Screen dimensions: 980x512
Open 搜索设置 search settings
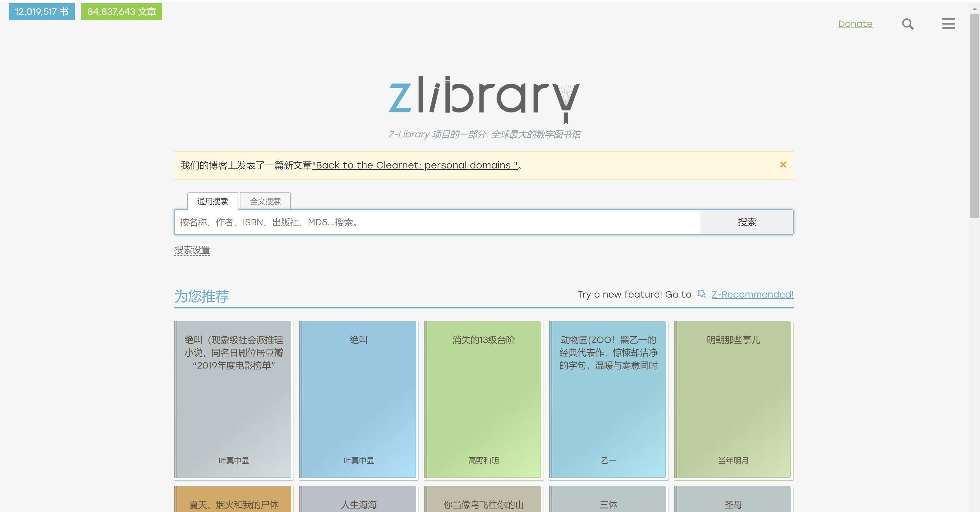(192, 250)
